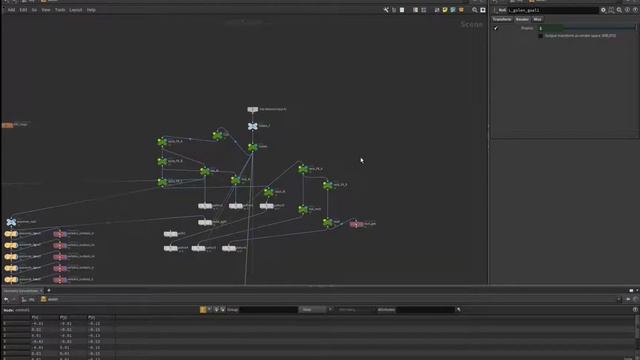Open the Go menu in network editor
Viewport: 640px width, 360px height.
click(34, 10)
